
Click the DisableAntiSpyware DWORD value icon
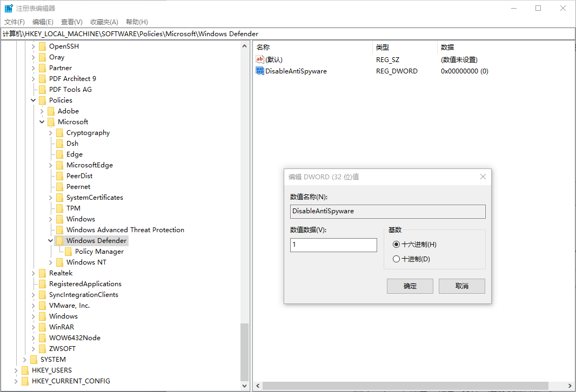pos(259,71)
